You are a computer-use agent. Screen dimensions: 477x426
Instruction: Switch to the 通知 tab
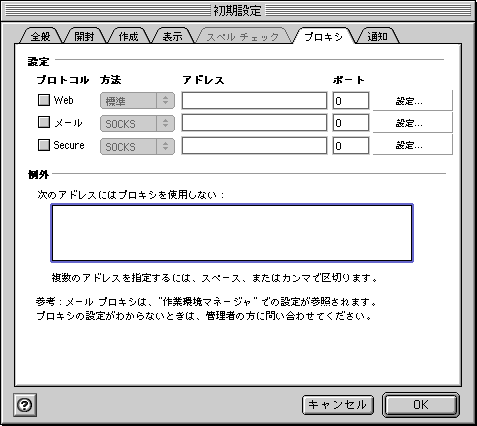click(377, 36)
